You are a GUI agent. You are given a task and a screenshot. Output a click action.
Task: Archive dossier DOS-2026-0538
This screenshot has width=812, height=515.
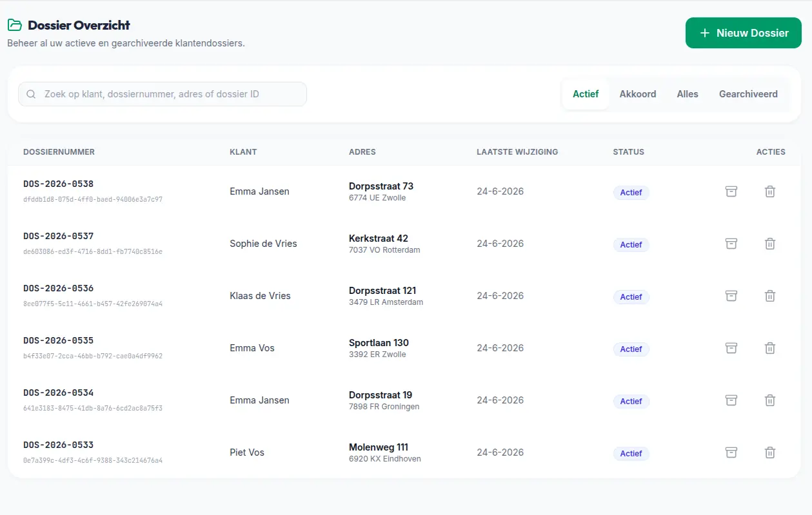coord(731,191)
